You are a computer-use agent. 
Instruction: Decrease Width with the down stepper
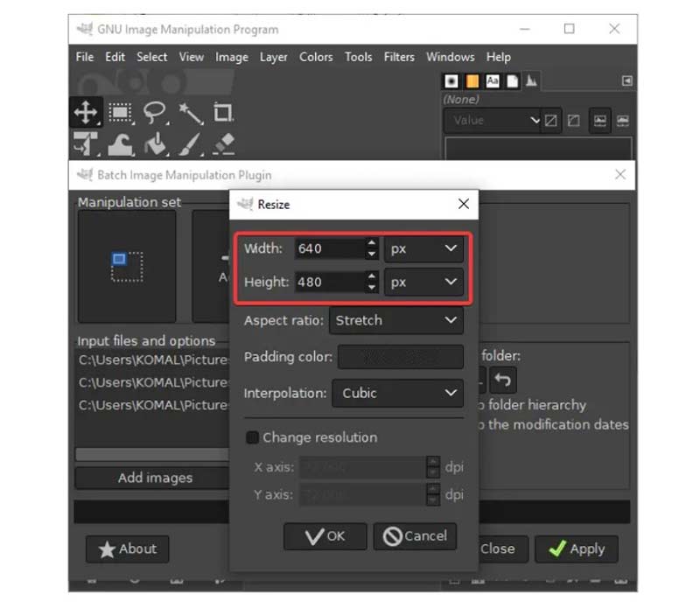click(x=371, y=254)
